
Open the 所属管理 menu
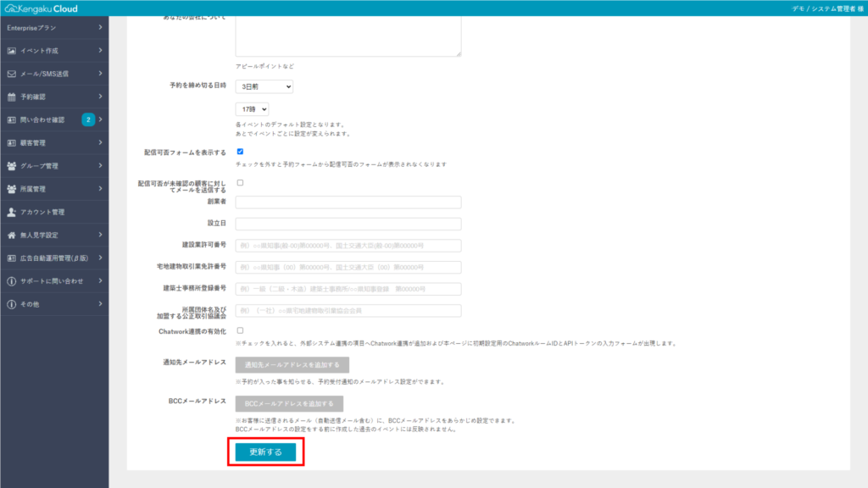coord(54,189)
